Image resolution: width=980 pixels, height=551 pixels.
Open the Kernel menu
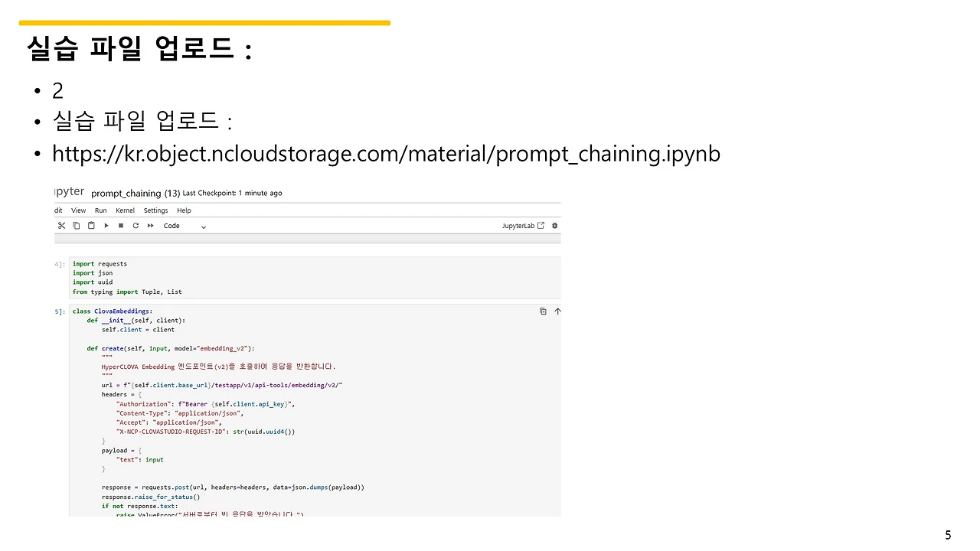click(x=125, y=210)
